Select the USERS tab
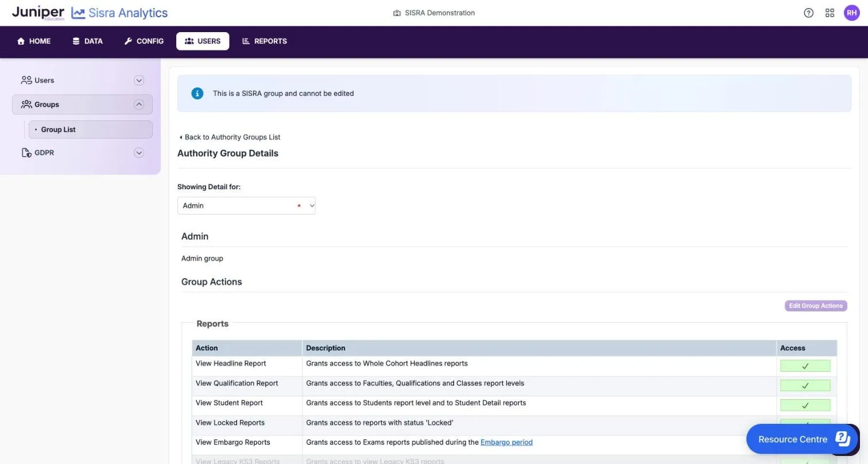 (x=203, y=41)
